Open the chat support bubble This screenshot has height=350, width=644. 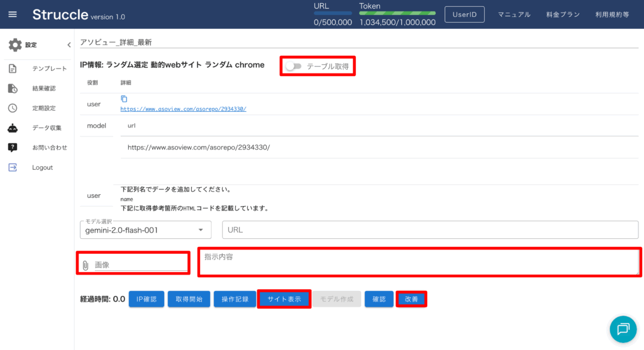[x=623, y=329]
